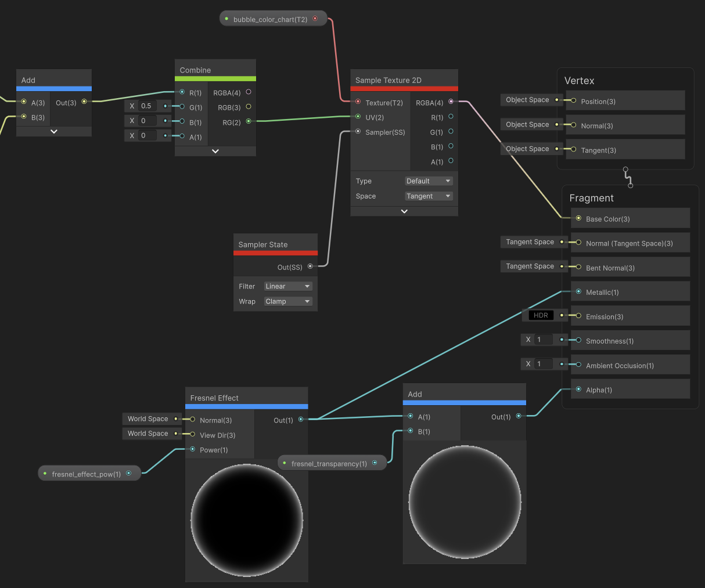This screenshot has height=588, width=705.
Task: Select the Out(1) port on the Fresnel Effect node
Action: tap(301, 419)
